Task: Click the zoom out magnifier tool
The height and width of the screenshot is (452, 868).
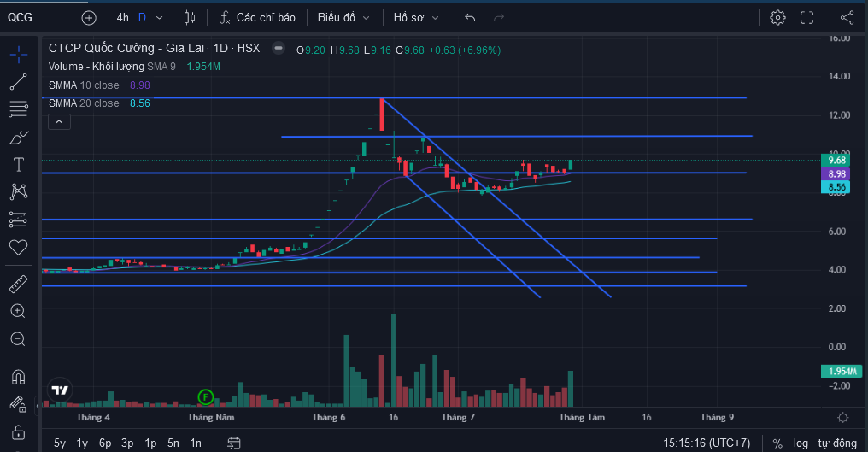Action: (x=18, y=339)
